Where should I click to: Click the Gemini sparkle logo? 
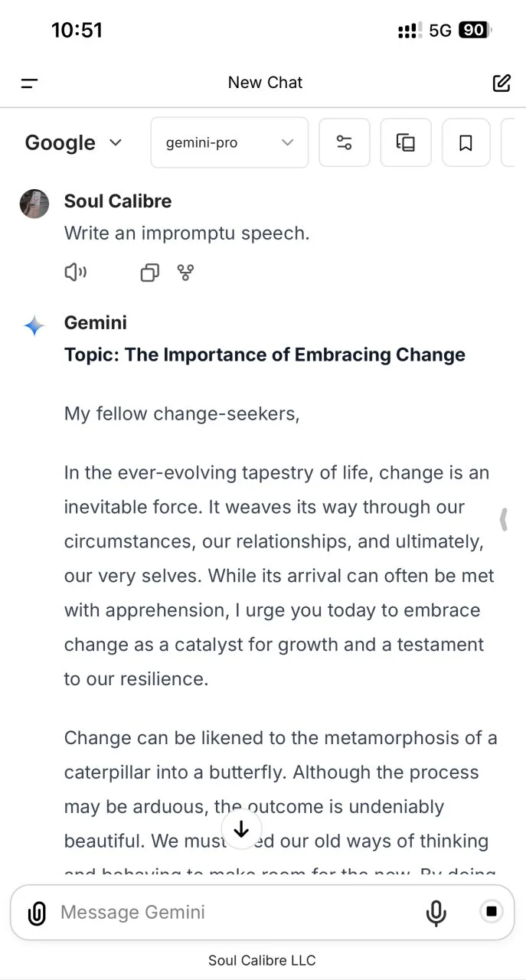click(x=34, y=325)
